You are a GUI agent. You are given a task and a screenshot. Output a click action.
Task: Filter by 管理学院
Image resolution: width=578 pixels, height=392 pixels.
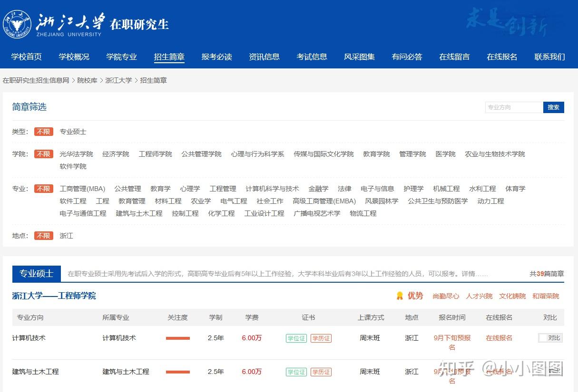[x=412, y=154]
